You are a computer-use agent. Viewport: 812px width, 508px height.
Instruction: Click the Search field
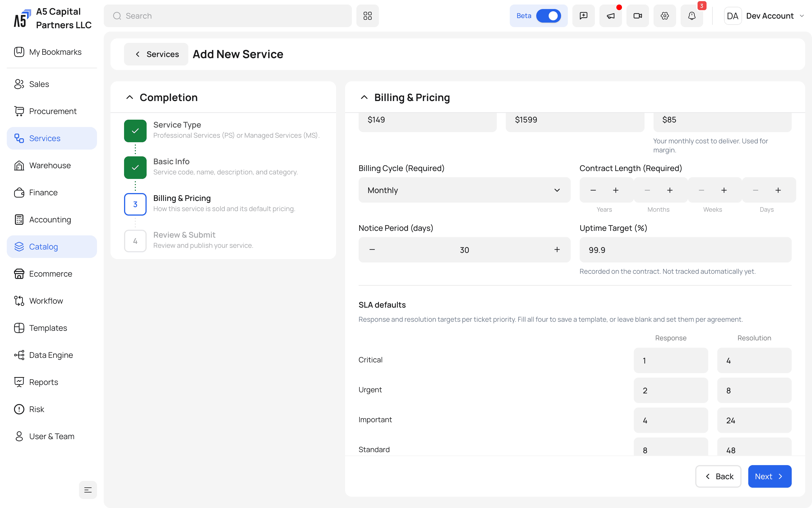[x=228, y=16]
